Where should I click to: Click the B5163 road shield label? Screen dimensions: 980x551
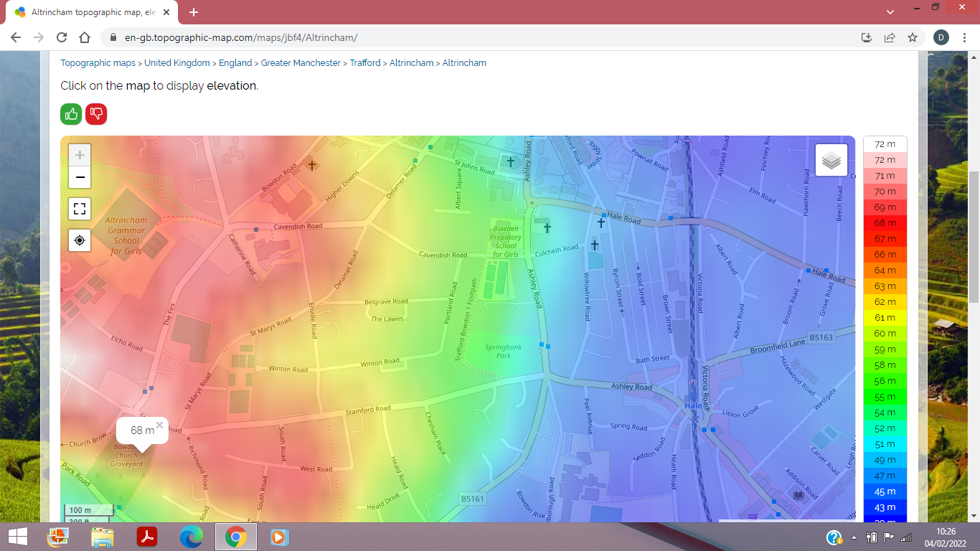821,336
